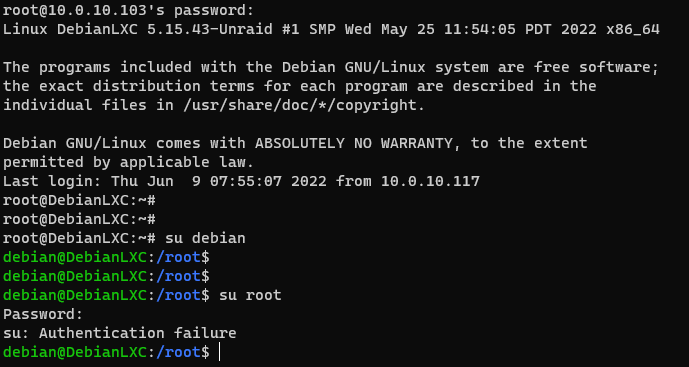Click the 'Password:' prompt line below su root
Image resolution: width=689 pixels, height=367 pixels.
(x=43, y=314)
